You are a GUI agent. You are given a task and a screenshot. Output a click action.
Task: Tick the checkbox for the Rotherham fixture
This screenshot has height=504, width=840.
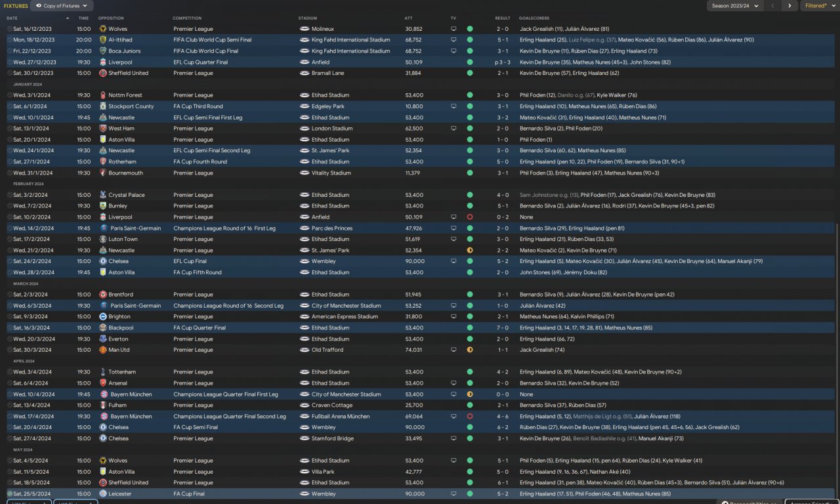(x=10, y=162)
